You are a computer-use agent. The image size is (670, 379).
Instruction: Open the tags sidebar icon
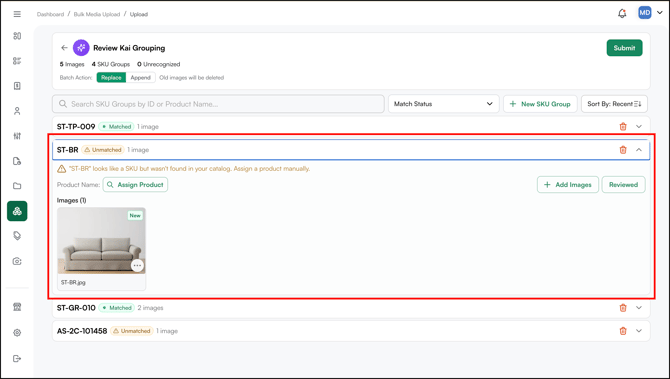17,236
